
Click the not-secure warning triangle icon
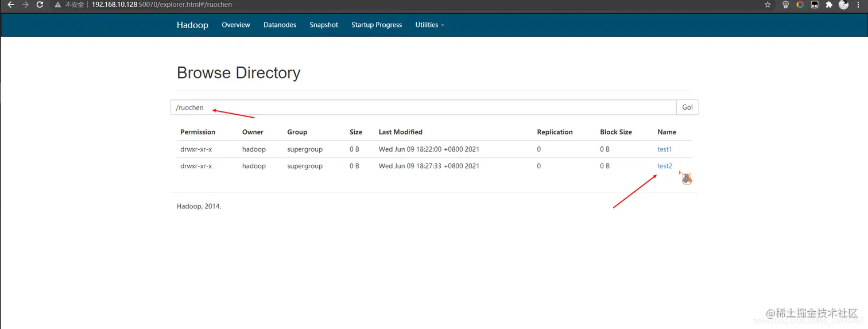(x=58, y=5)
